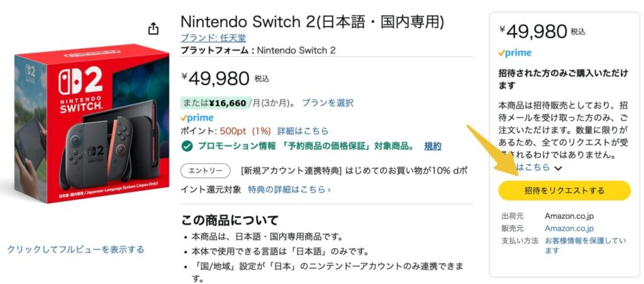
Task: Expand invitation details chevron in buy box
Action: click(558, 168)
